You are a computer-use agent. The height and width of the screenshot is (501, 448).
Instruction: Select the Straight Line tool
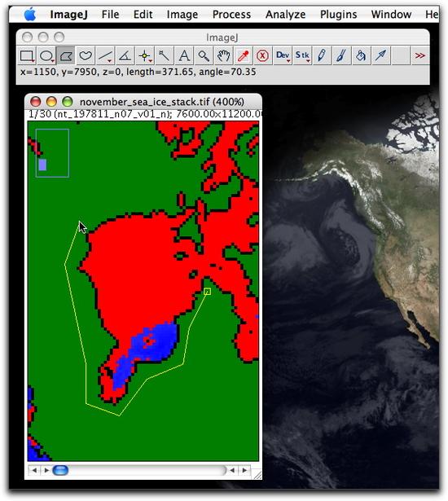tap(105, 56)
